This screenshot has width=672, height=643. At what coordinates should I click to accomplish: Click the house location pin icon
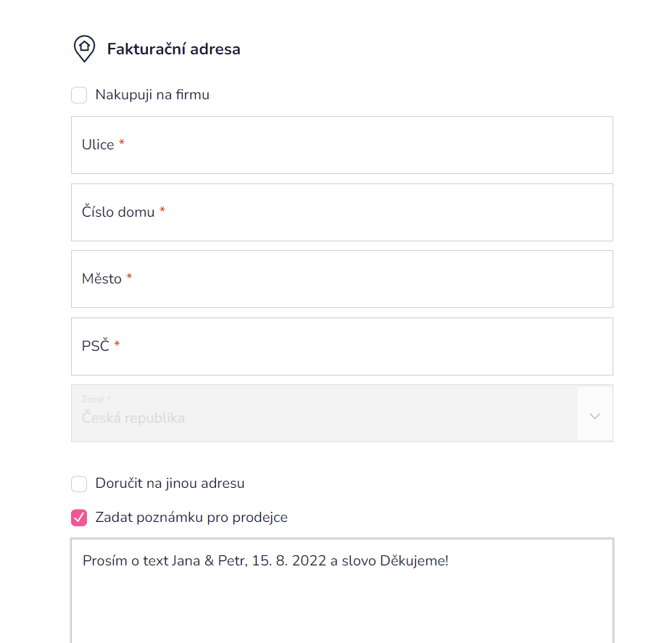(84, 49)
